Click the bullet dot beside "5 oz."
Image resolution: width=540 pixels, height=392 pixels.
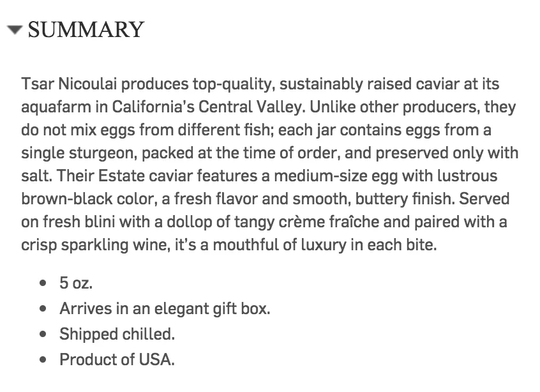tap(43, 283)
